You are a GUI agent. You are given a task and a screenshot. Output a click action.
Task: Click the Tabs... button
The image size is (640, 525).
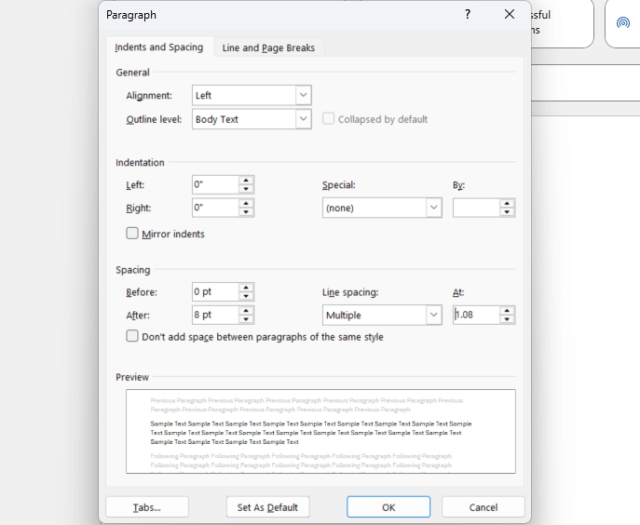tap(147, 507)
